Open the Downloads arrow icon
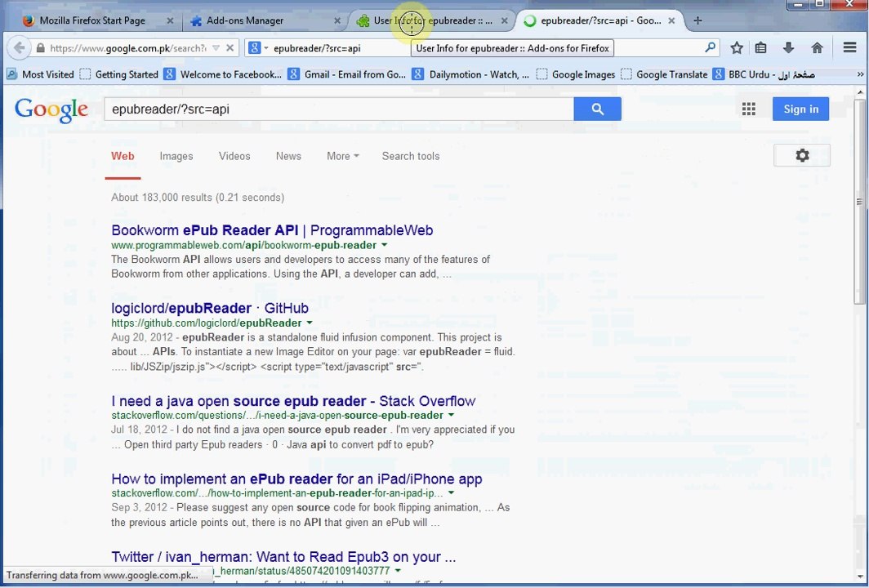 (x=788, y=47)
